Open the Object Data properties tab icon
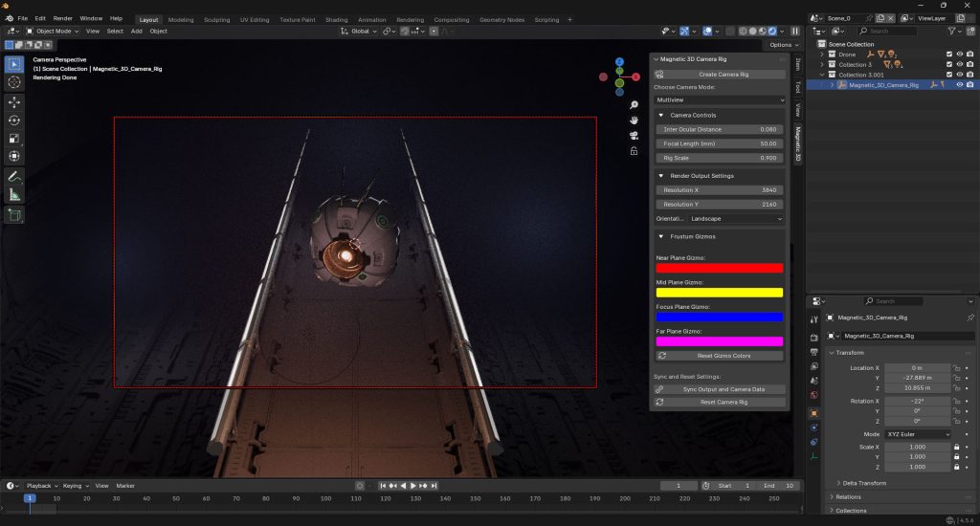The height and width of the screenshot is (526, 980). (x=813, y=456)
